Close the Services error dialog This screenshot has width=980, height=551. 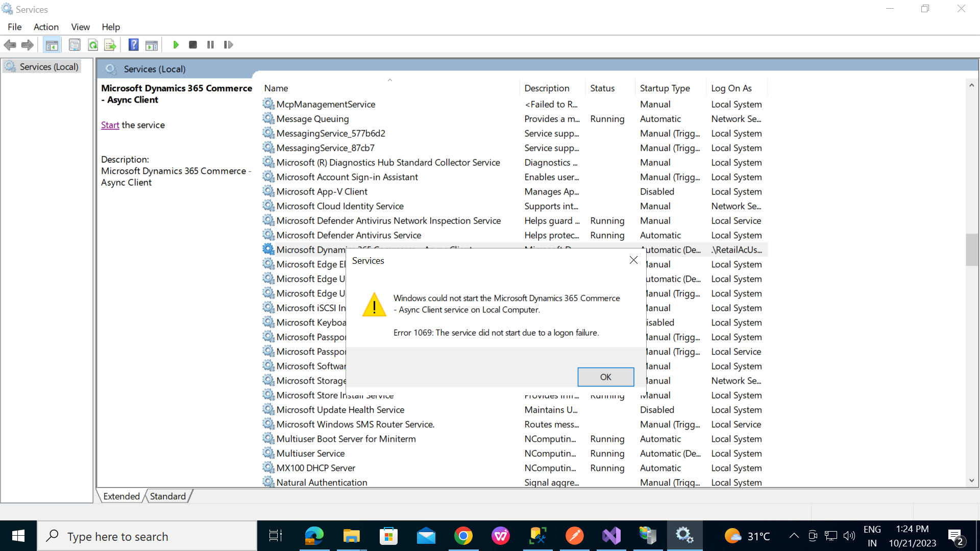(x=633, y=260)
